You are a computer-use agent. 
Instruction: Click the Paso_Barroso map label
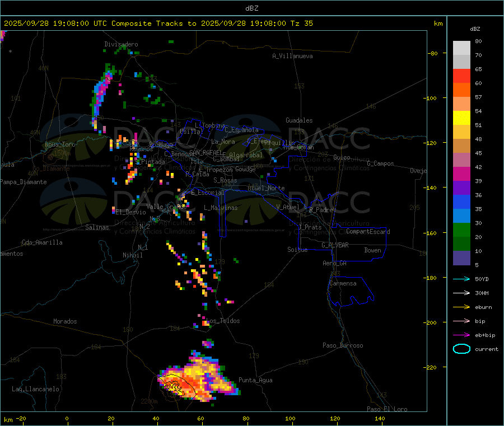pos(343,345)
